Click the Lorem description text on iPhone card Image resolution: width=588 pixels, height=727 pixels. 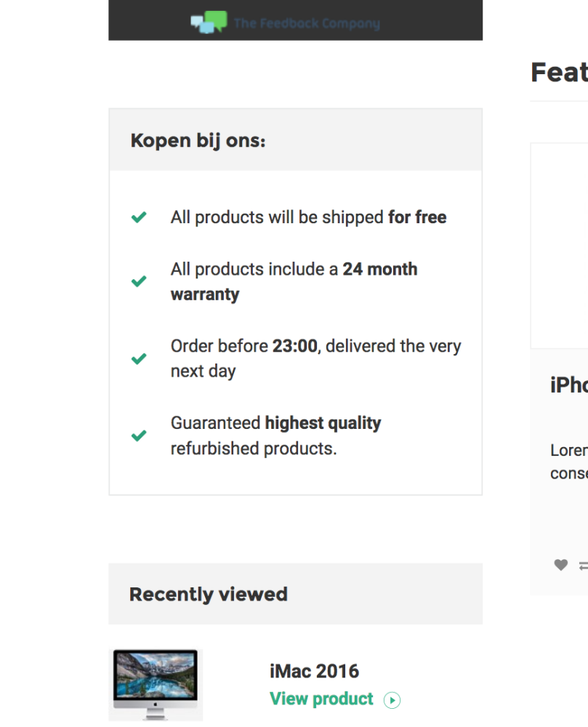point(569,462)
